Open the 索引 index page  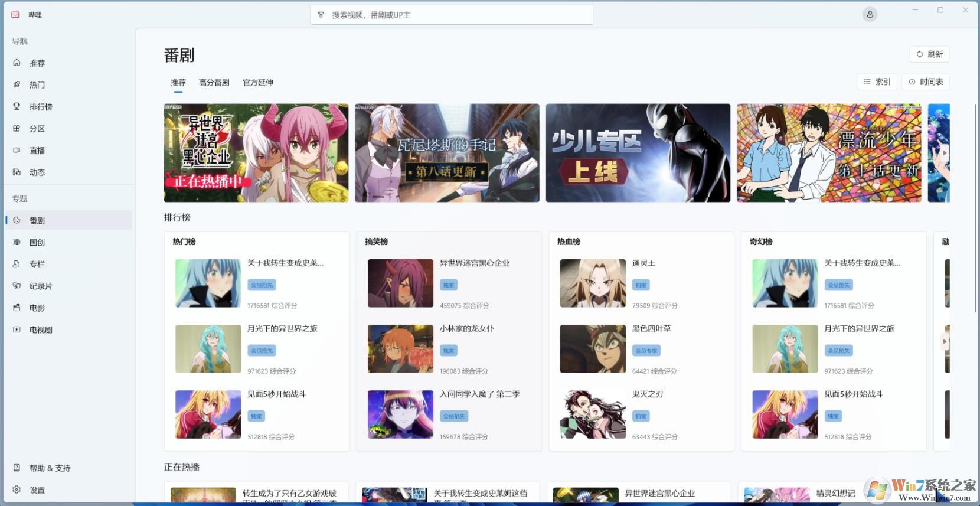pos(877,82)
